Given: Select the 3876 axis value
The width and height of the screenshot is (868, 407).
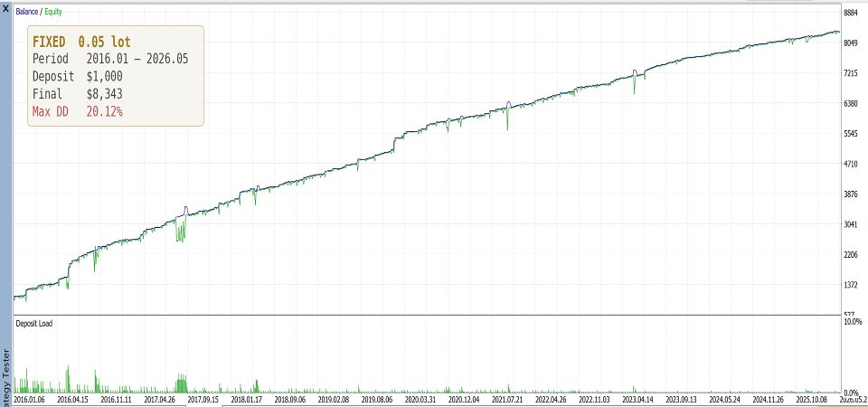Looking at the screenshot, I should coord(850,194).
